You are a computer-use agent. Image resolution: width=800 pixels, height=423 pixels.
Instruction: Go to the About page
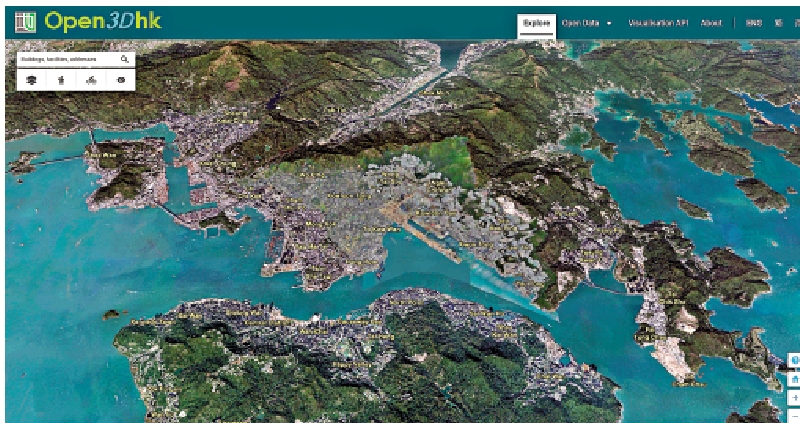711,22
